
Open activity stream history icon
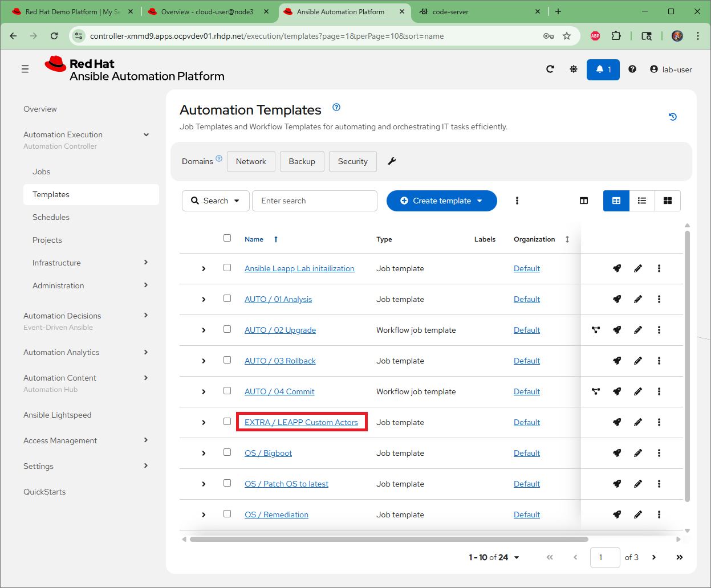[673, 117]
